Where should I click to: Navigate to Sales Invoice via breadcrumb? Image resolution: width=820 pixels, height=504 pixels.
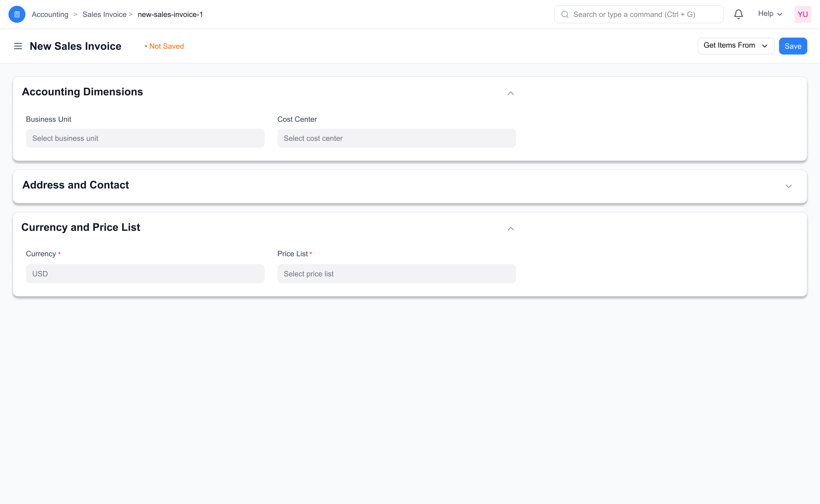click(104, 14)
